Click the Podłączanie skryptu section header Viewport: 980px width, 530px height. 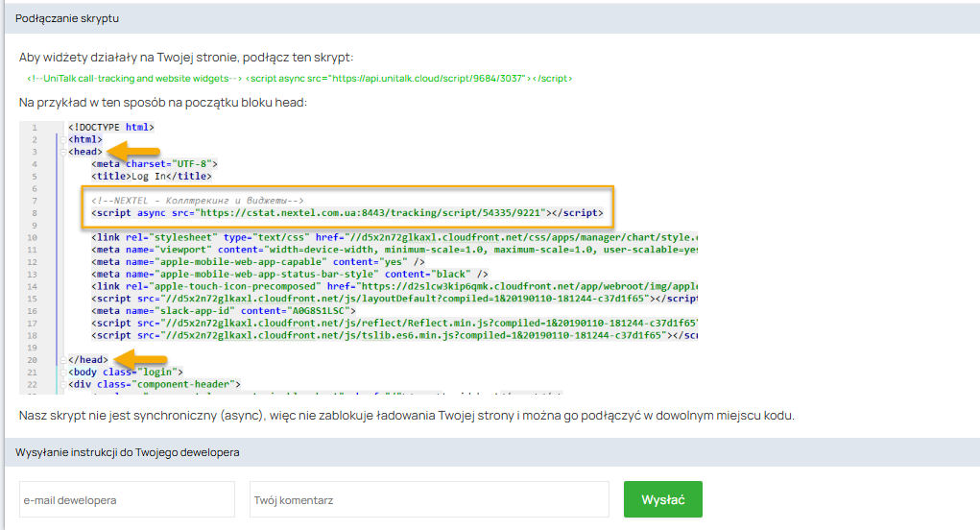(x=67, y=18)
